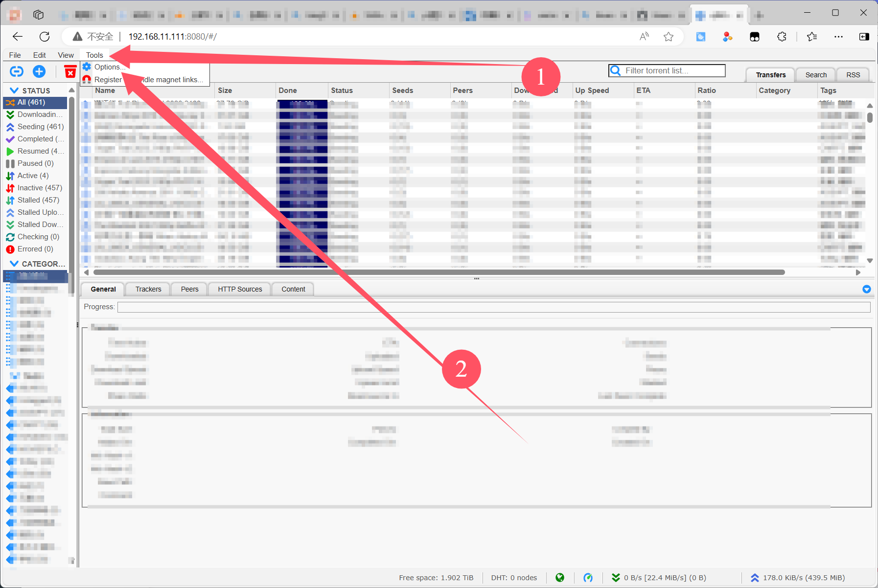Sort torrents by the Ratio column
This screenshot has width=878, height=588.
pos(706,90)
